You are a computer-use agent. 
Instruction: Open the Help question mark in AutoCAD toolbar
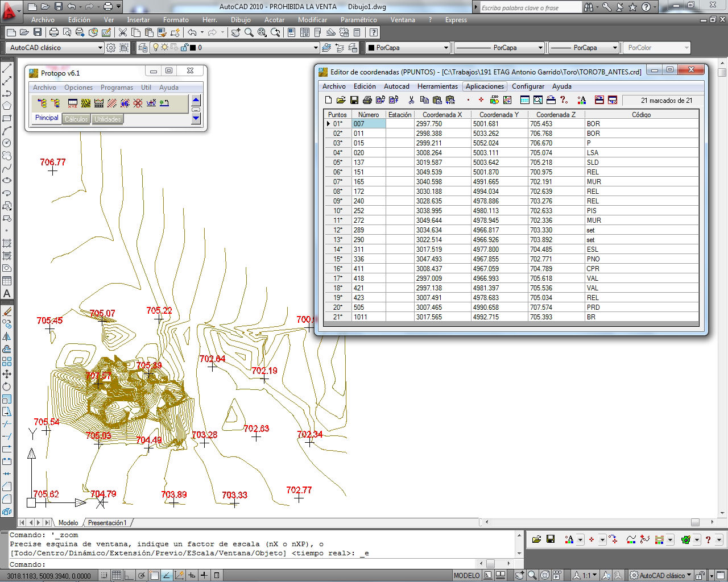click(x=374, y=32)
